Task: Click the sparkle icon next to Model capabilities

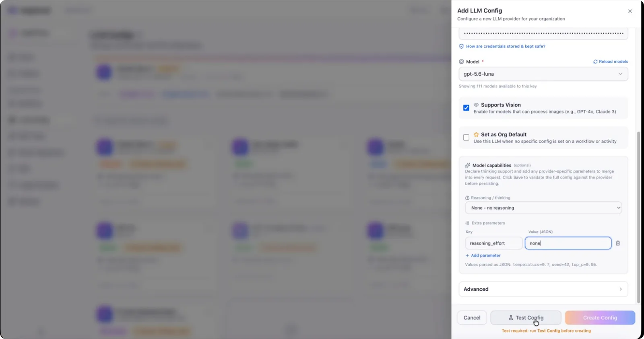Action: pyautogui.click(x=468, y=165)
